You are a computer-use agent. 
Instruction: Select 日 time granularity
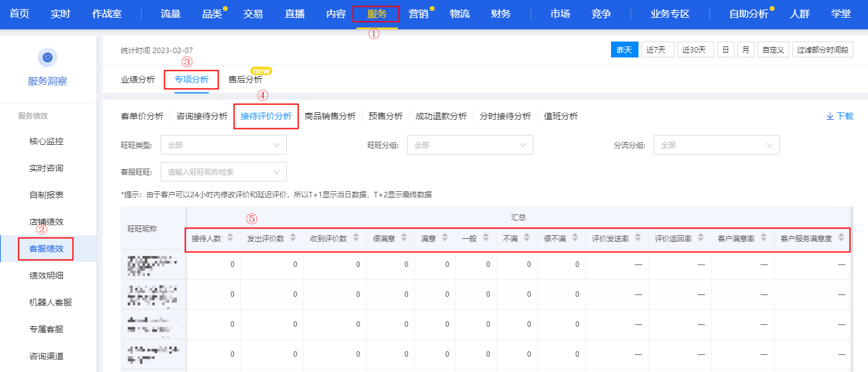coord(726,49)
